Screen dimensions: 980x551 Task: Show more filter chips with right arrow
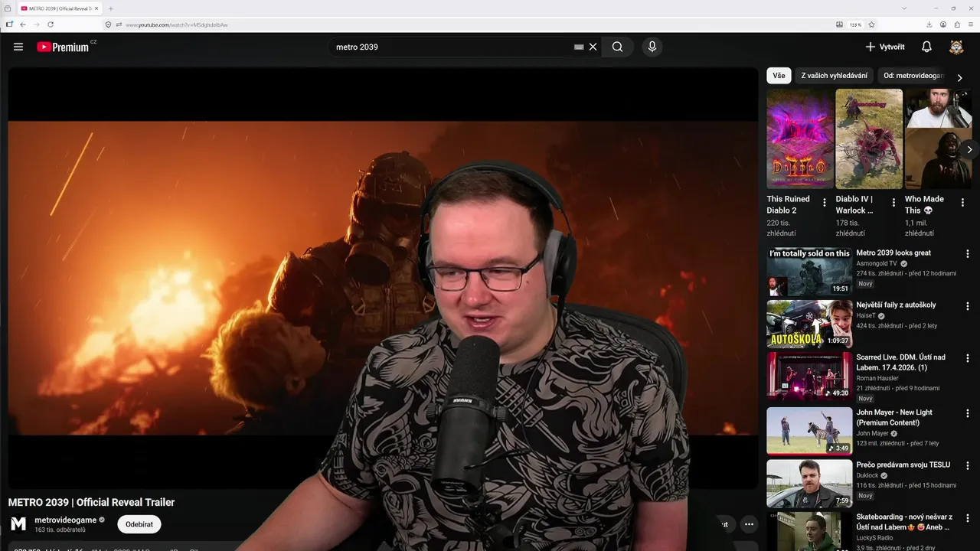(959, 77)
